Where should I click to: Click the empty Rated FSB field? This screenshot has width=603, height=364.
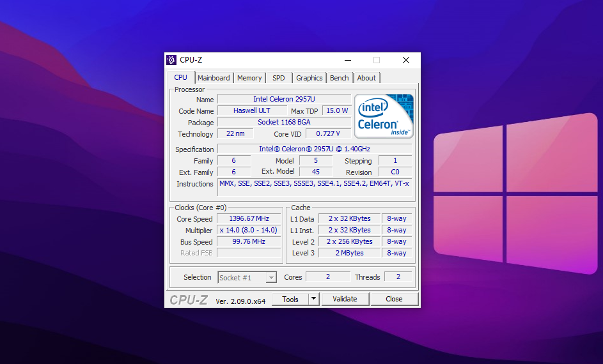point(249,253)
